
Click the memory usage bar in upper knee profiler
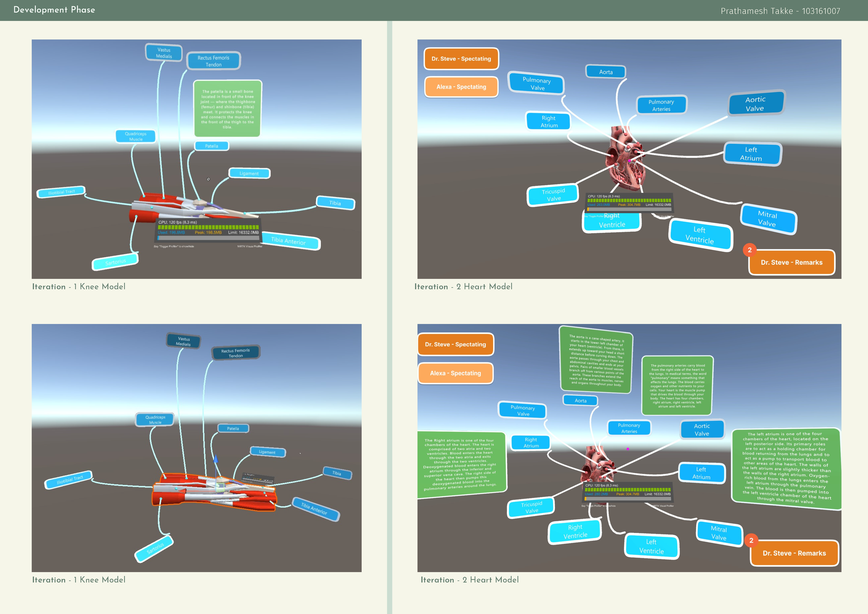pyautogui.click(x=208, y=238)
